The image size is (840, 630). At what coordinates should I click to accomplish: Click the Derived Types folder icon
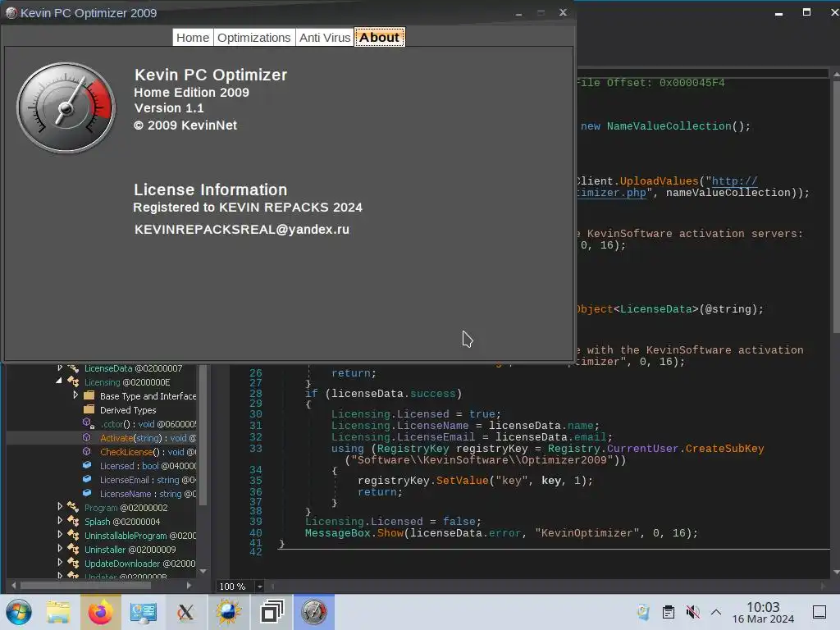click(x=89, y=410)
